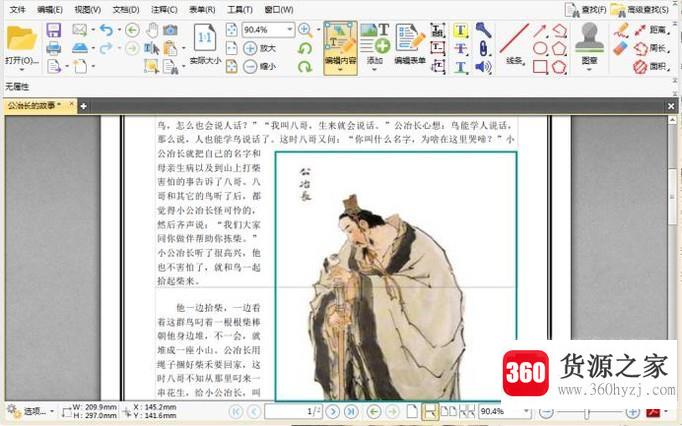Click the 编辑内容 edit content tool
682x426 pixels.
341,46
